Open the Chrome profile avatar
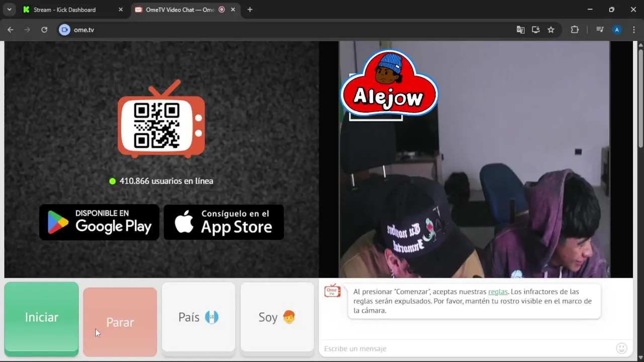Image resolution: width=644 pixels, height=362 pixels. pyautogui.click(x=617, y=30)
